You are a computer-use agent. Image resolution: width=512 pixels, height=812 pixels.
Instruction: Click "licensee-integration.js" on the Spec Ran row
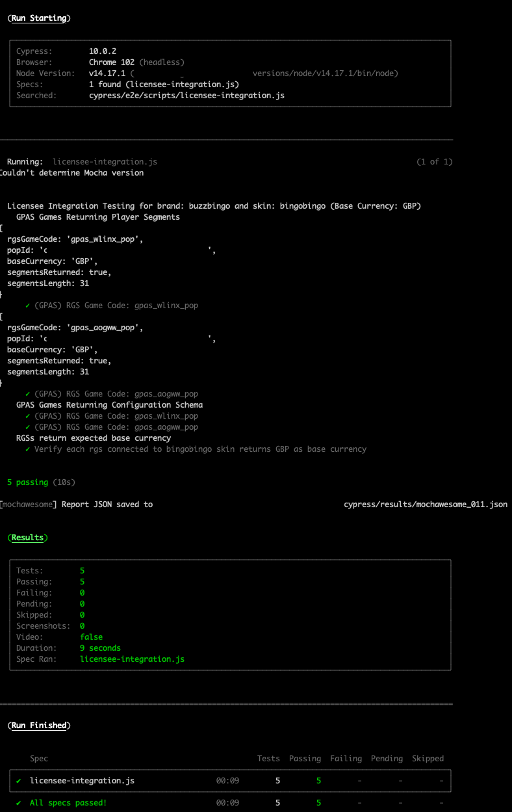pos(132,659)
